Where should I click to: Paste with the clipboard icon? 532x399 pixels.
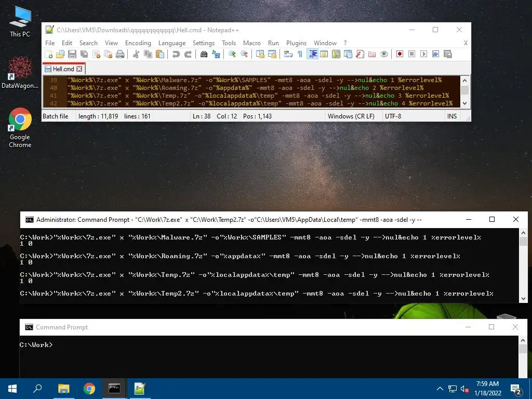160,54
